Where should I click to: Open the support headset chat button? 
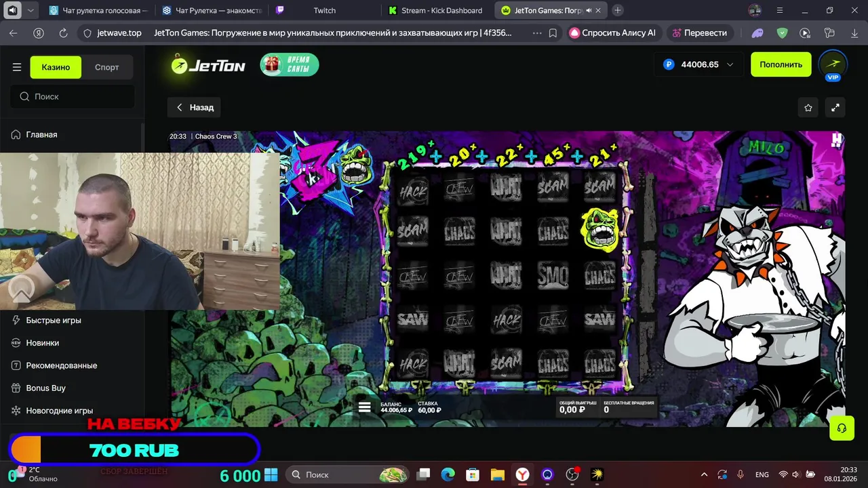point(842,428)
